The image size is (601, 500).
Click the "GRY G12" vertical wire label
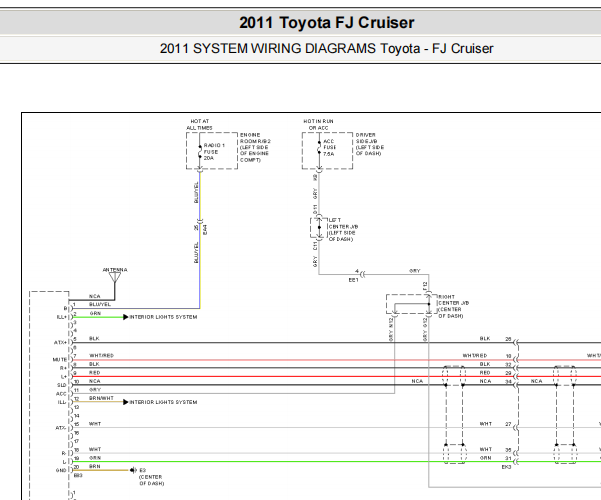click(425, 329)
